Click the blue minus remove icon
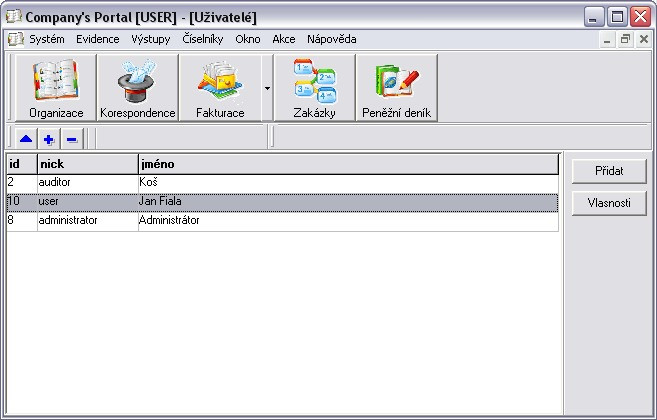 point(72,139)
